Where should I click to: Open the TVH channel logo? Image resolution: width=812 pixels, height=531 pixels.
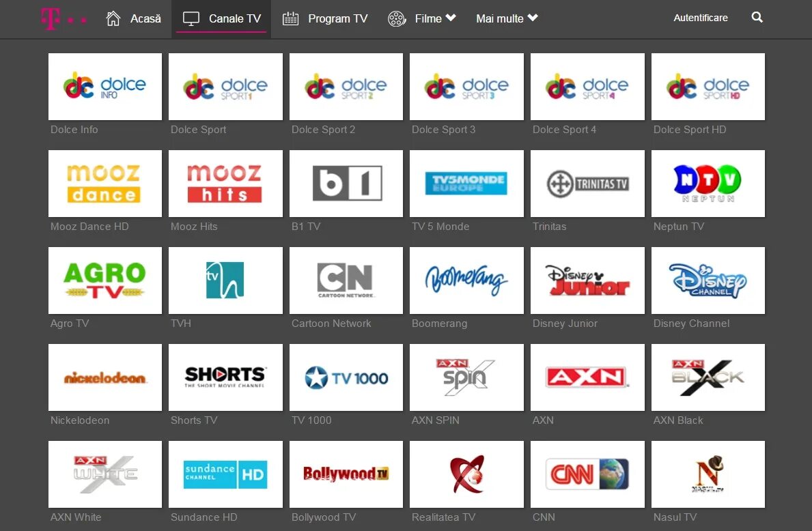click(226, 280)
